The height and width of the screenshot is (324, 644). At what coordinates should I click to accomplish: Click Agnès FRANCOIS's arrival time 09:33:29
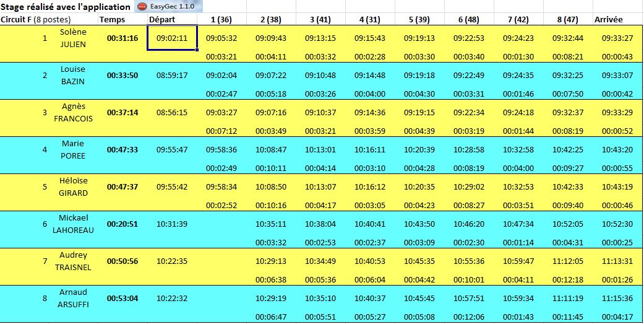pos(617,113)
